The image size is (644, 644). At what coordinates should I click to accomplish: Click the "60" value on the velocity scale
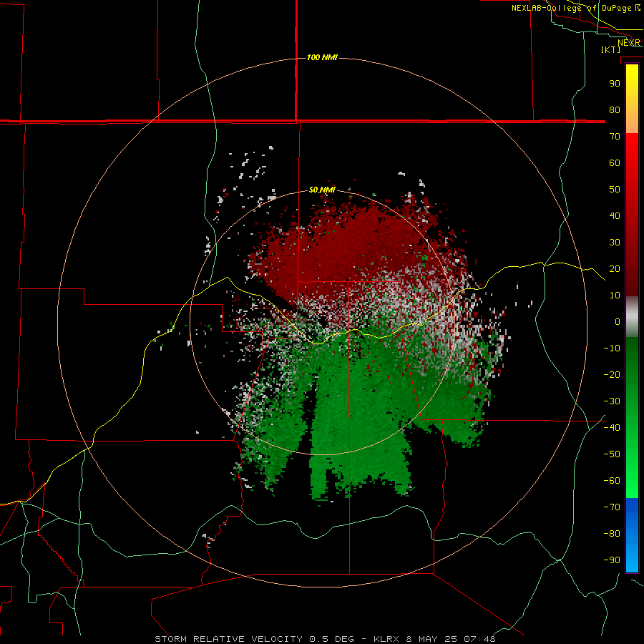[615, 162]
